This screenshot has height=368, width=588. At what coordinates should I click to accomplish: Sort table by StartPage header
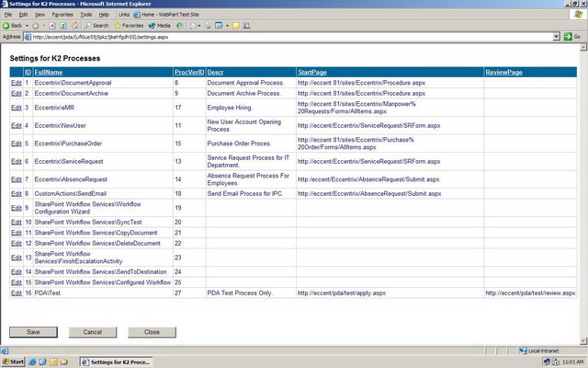(x=312, y=72)
